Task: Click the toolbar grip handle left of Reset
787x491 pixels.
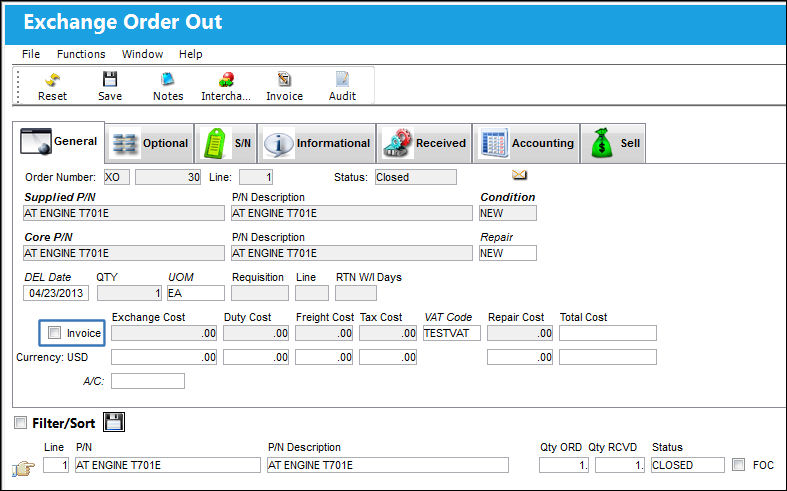Action: pos(18,86)
